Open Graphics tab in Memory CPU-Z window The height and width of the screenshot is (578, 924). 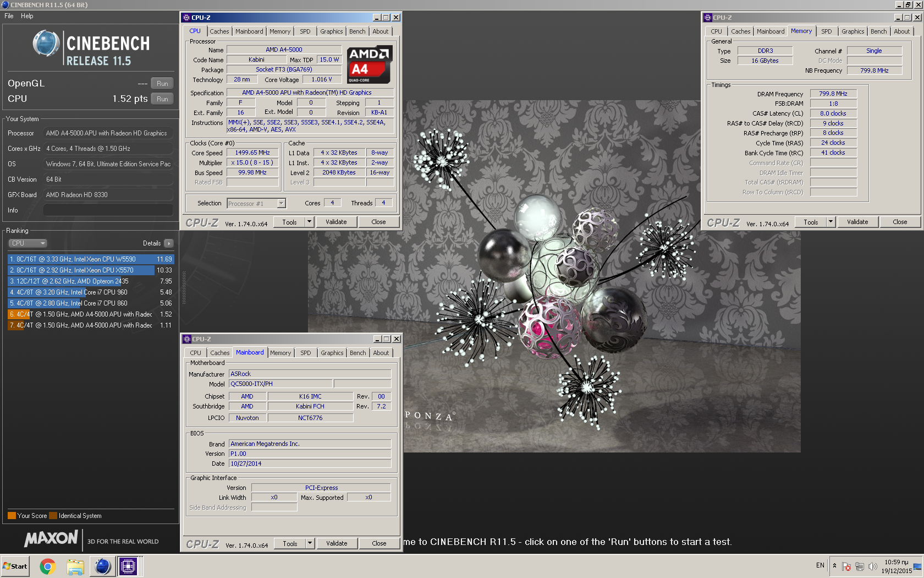pyautogui.click(x=853, y=31)
